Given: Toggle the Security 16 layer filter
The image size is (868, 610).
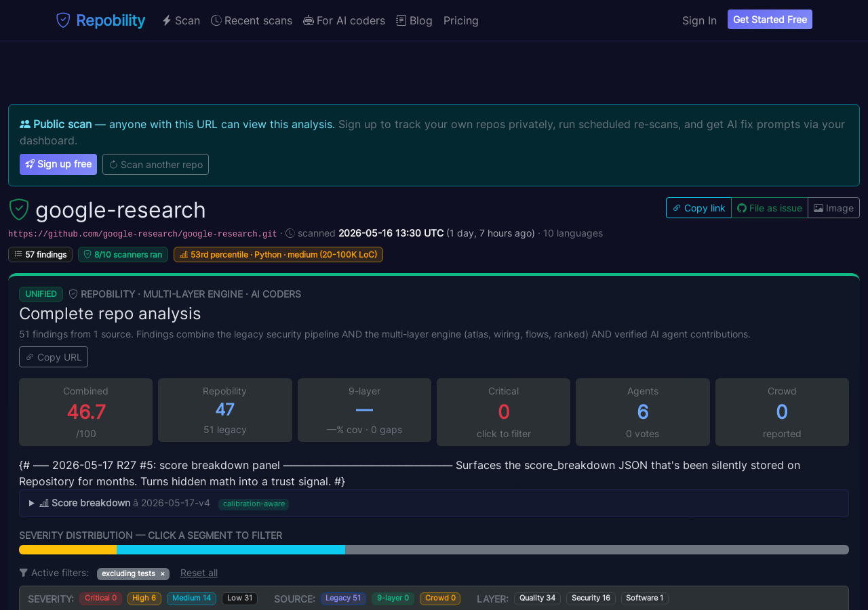Looking at the screenshot, I should click(x=591, y=598).
